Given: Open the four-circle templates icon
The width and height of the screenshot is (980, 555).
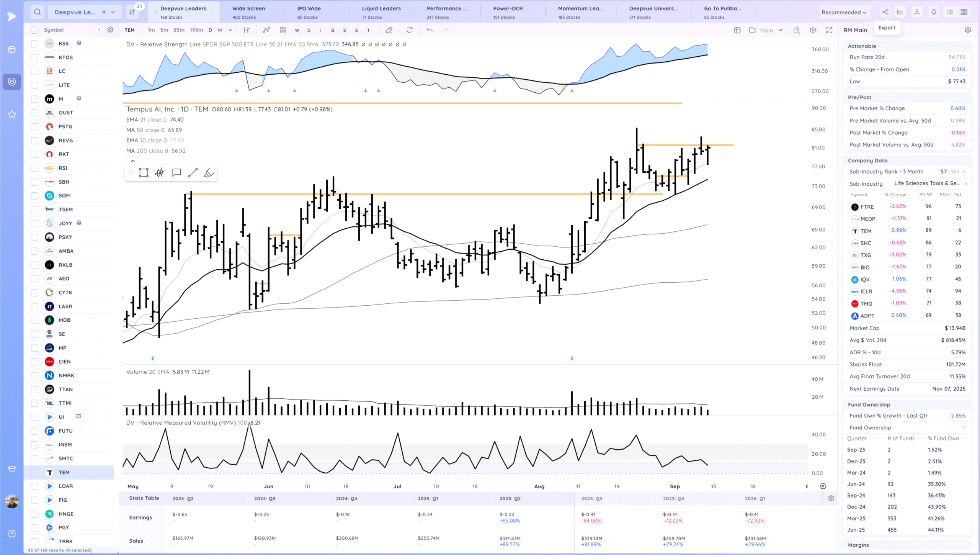Looking at the screenshot, I should click(x=283, y=30).
